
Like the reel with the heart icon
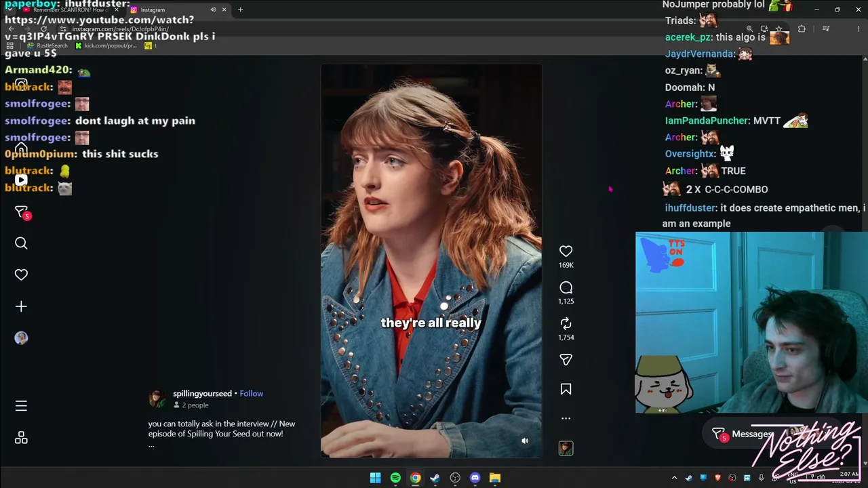[566, 251]
